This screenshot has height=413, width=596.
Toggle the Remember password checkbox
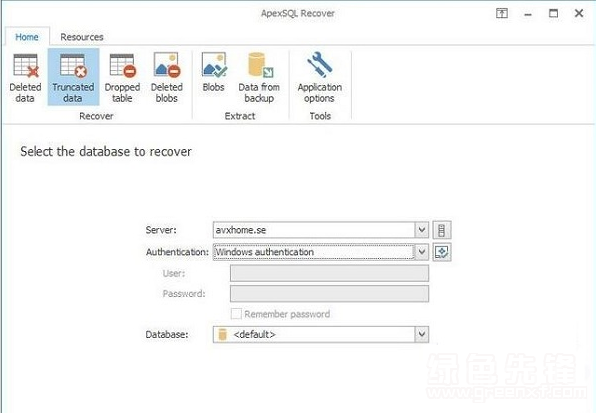[x=236, y=314]
